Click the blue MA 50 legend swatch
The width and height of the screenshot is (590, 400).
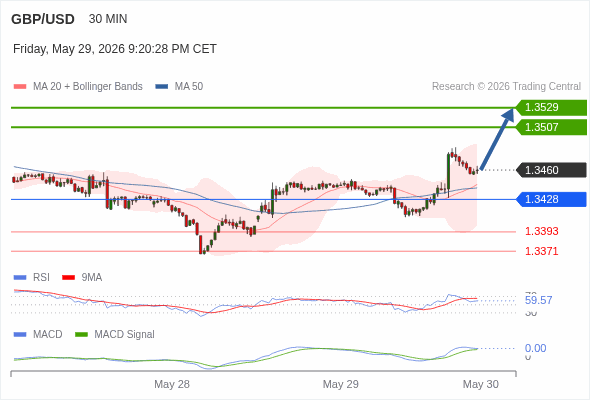(x=161, y=87)
